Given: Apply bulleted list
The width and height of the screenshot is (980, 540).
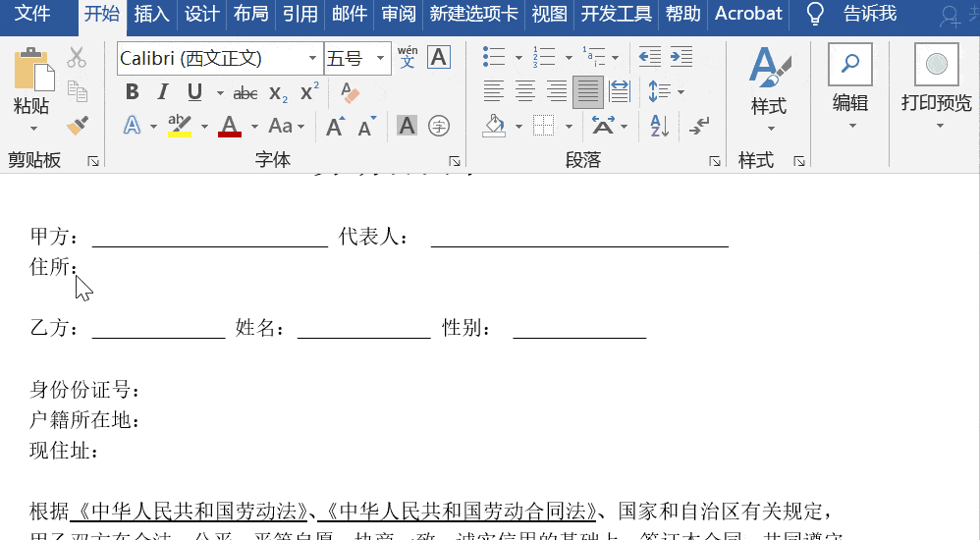Looking at the screenshot, I should pos(494,57).
